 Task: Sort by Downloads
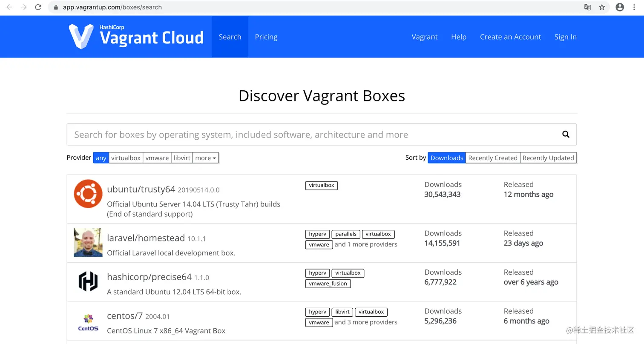click(x=447, y=158)
